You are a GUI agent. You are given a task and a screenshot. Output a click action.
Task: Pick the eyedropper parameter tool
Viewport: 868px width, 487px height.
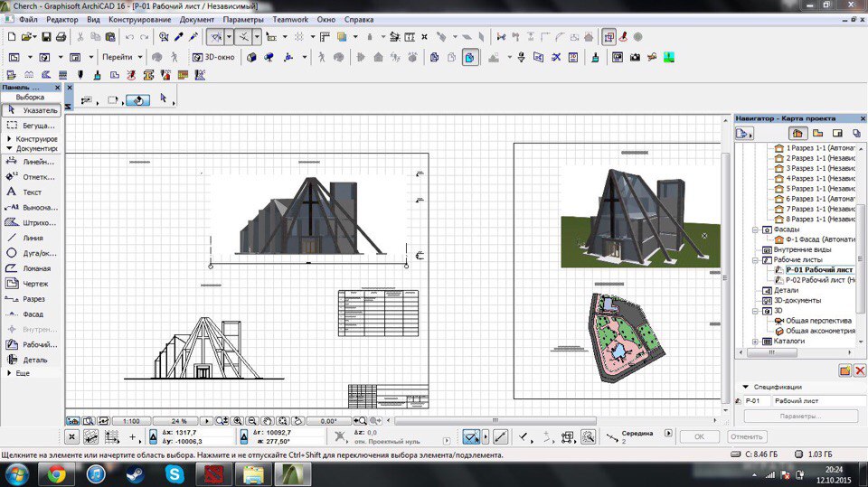(x=178, y=37)
